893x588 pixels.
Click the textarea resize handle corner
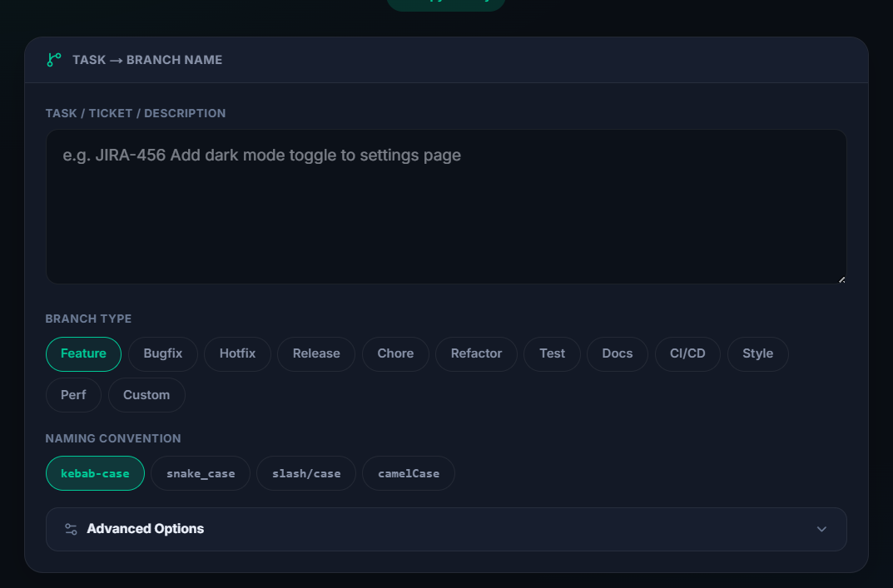[x=841, y=279]
